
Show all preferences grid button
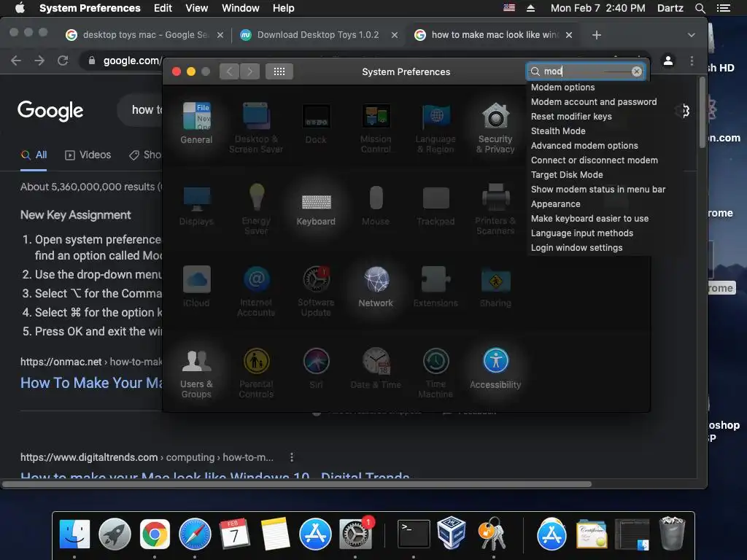pos(279,71)
